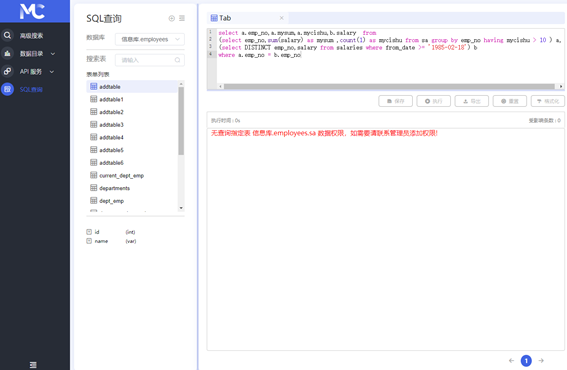Open the list menu icon beside SQL查询
567x370 pixels.
point(182,18)
